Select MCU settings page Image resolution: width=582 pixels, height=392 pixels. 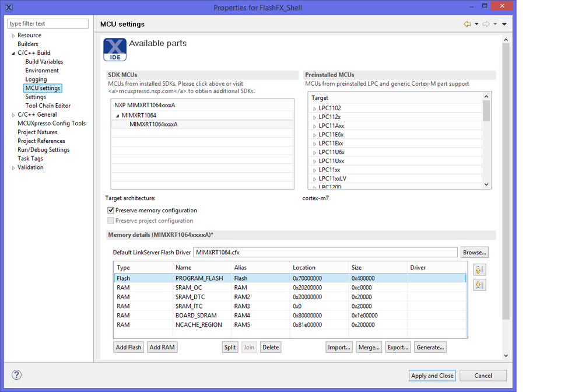coord(43,88)
